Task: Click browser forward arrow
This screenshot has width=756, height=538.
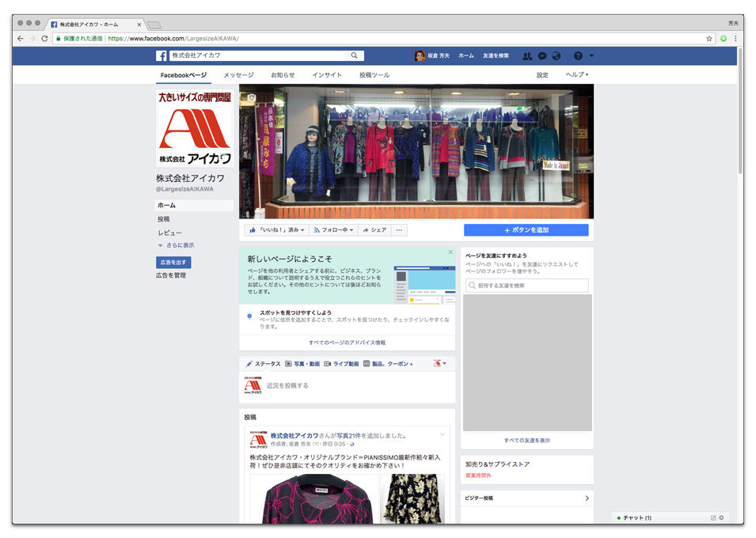Action: [32, 39]
